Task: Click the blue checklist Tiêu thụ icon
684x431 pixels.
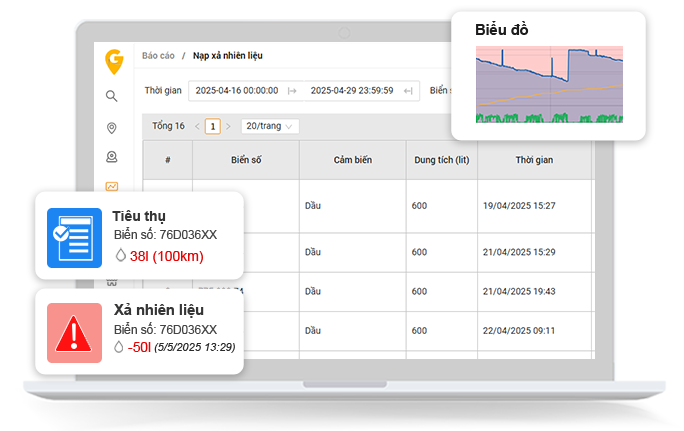Action: pyautogui.click(x=75, y=235)
